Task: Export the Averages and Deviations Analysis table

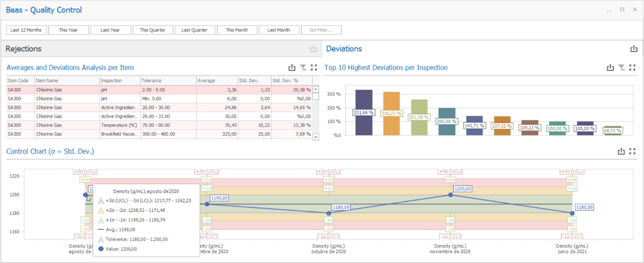Action: coord(292,68)
